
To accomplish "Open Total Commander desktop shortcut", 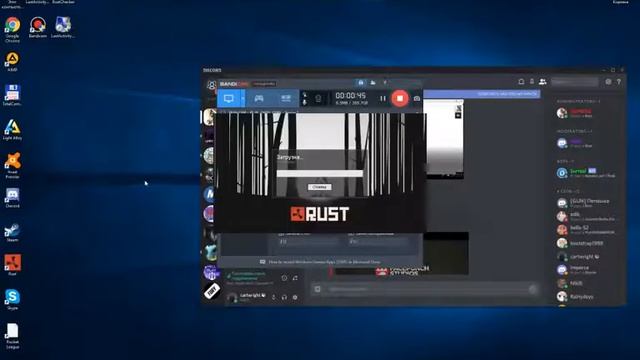I will tap(12, 96).
